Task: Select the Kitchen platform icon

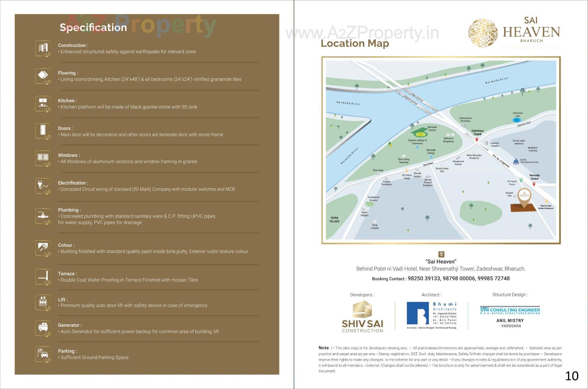Action: [43, 104]
